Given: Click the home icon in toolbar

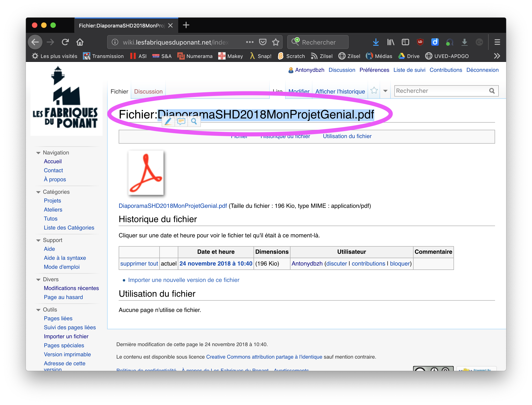Looking at the screenshot, I should click(x=80, y=42).
